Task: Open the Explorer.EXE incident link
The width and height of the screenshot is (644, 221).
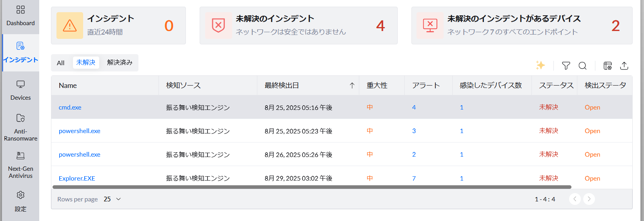Action: click(x=77, y=178)
